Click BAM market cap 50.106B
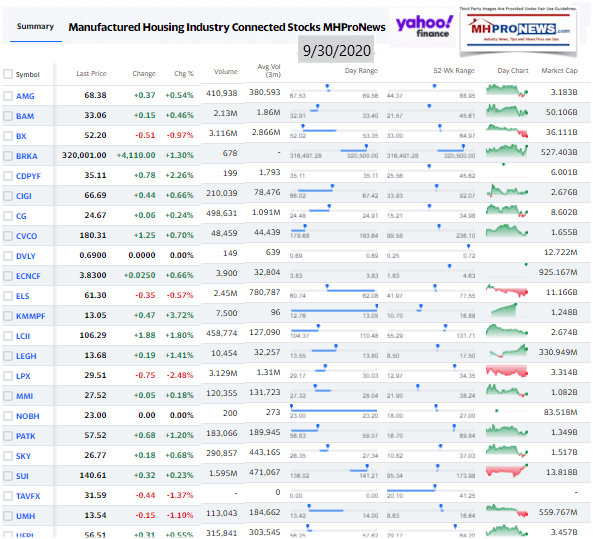Screen dimensions: 593x539 click(561, 112)
